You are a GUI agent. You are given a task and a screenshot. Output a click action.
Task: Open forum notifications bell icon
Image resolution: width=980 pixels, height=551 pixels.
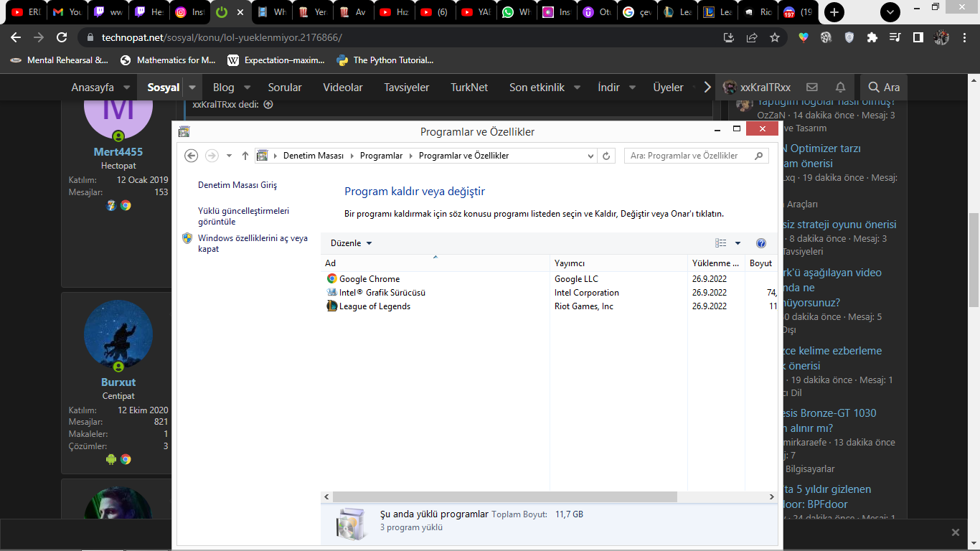tap(840, 87)
